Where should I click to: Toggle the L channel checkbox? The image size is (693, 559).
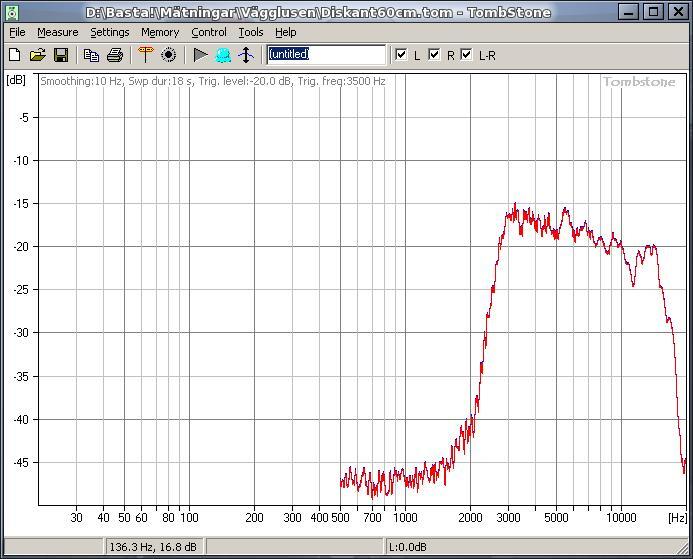[401, 55]
